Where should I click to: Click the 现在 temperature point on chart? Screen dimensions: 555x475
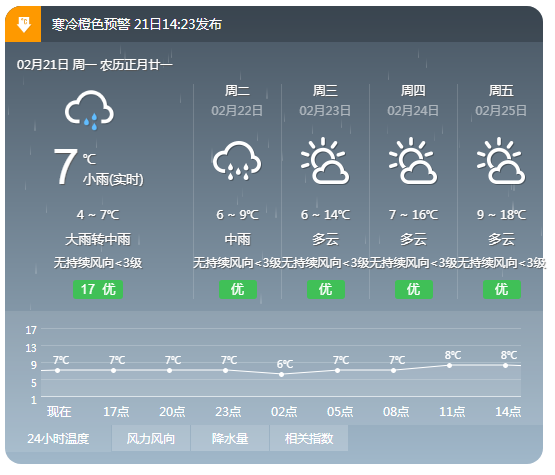58,371
